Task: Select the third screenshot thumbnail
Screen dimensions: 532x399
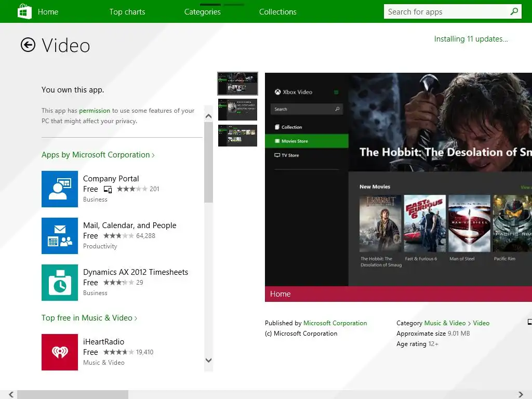Action: pyautogui.click(x=237, y=136)
